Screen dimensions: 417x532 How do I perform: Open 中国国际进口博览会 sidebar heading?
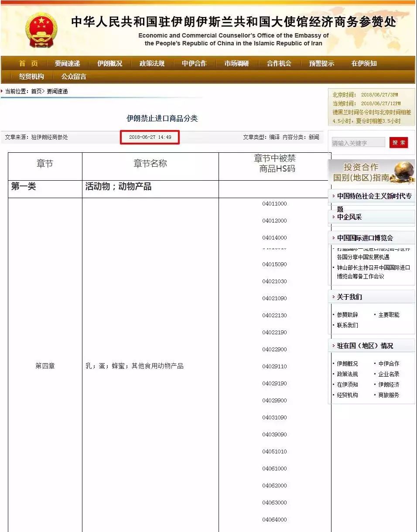[365, 238]
